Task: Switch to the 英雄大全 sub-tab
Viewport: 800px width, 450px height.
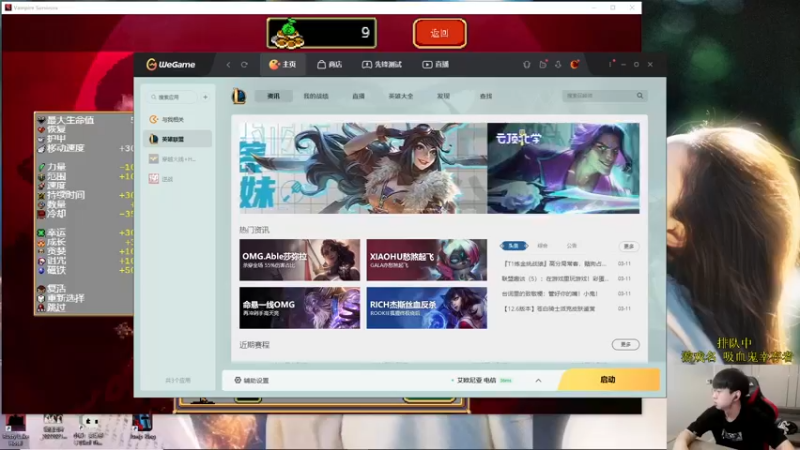Action: (401, 96)
